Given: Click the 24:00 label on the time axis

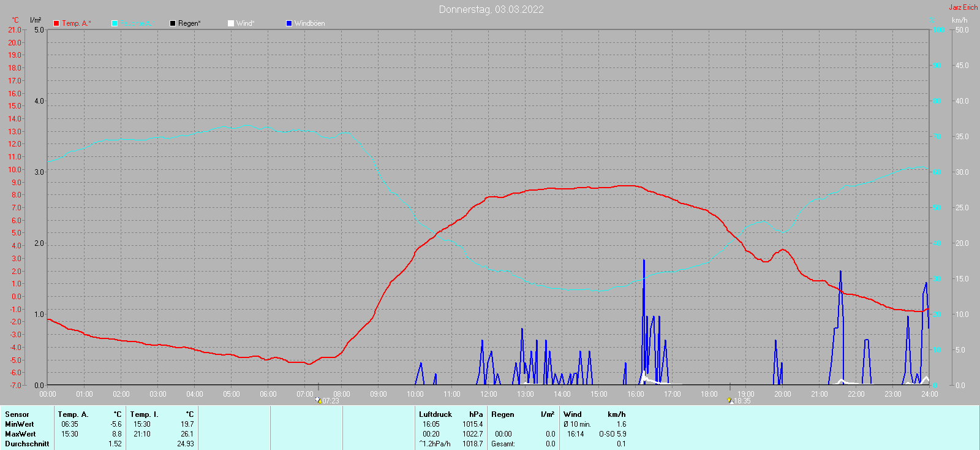Looking at the screenshot, I should click(x=930, y=394).
